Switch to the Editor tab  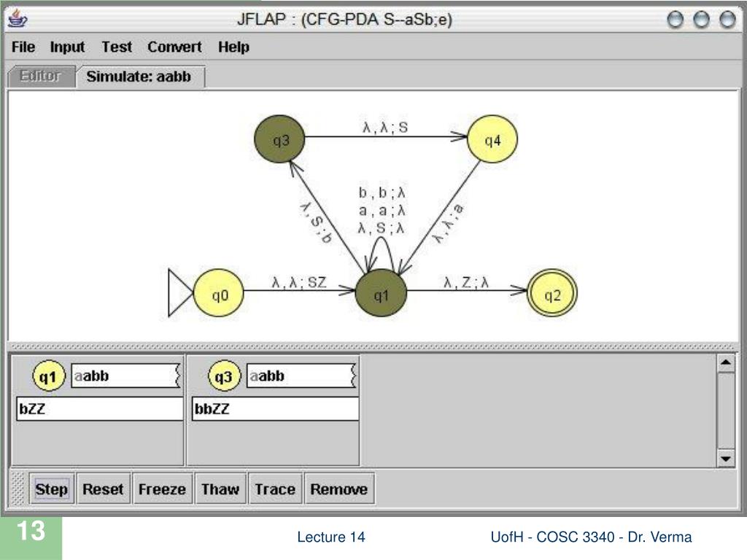point(41,76)
